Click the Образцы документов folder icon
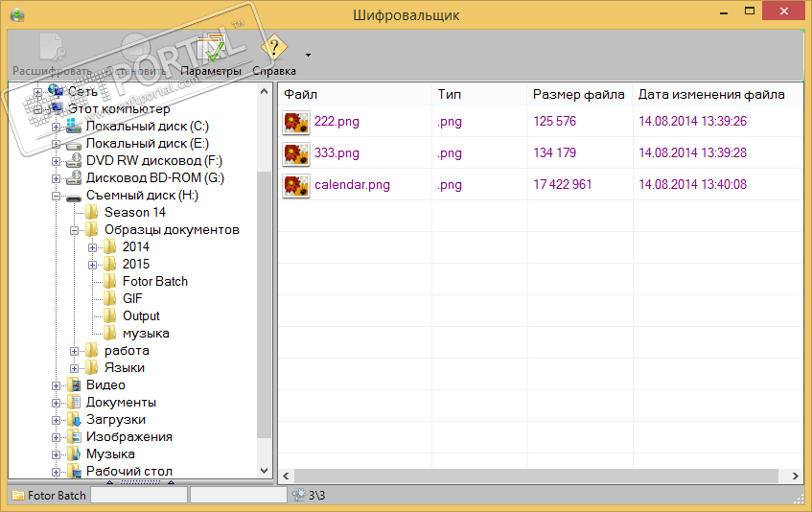This screenshot has width=812, height=512. pos(92,229)
